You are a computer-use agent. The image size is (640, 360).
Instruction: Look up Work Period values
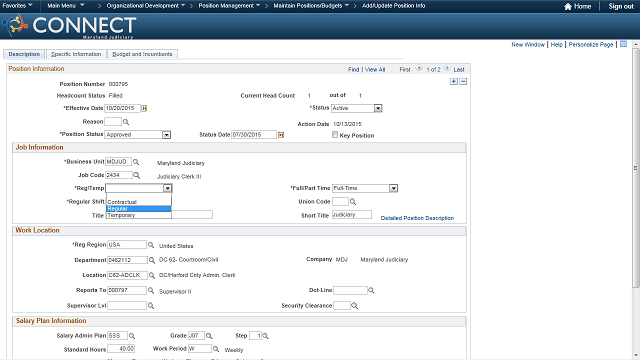pos(216,349)
